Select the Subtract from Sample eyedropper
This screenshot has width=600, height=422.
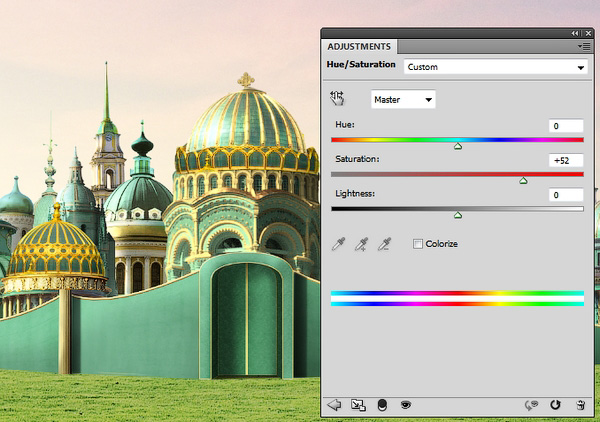coord(383,244)
